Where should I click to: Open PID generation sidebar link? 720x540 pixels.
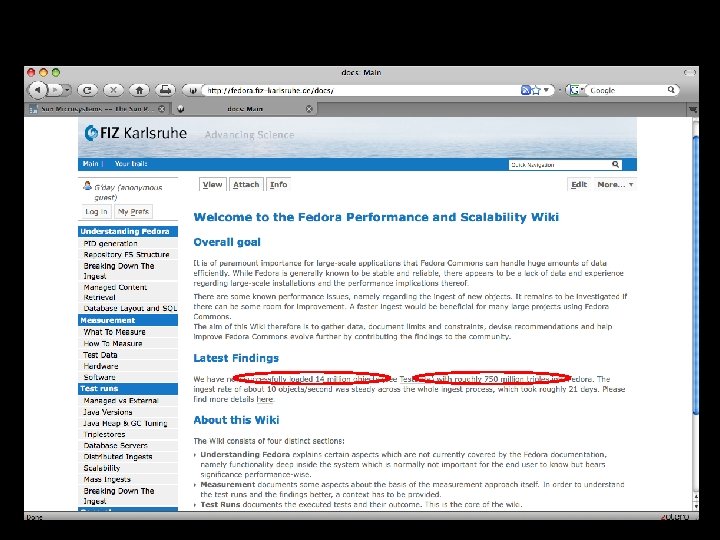pos(110,243)
